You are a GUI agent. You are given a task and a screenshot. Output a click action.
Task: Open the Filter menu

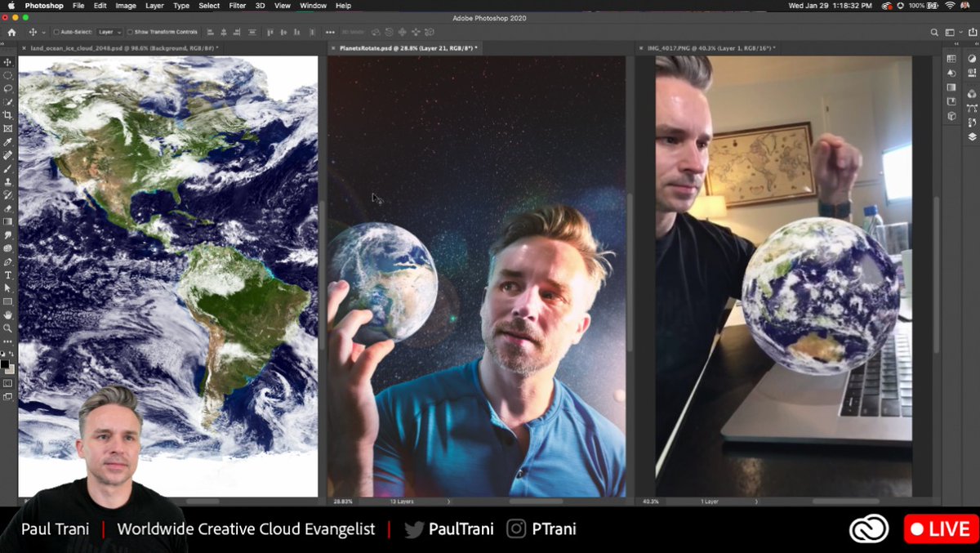[238, 6]
